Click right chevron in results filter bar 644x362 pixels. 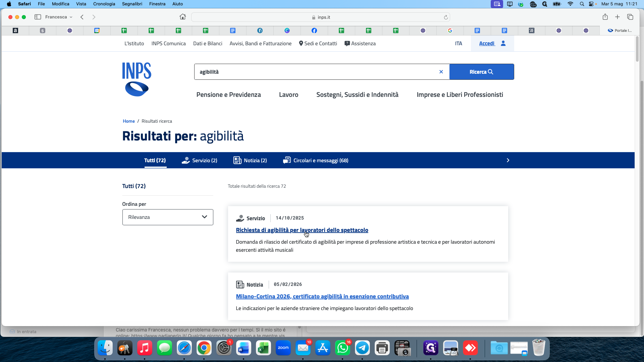click(508, 160)
